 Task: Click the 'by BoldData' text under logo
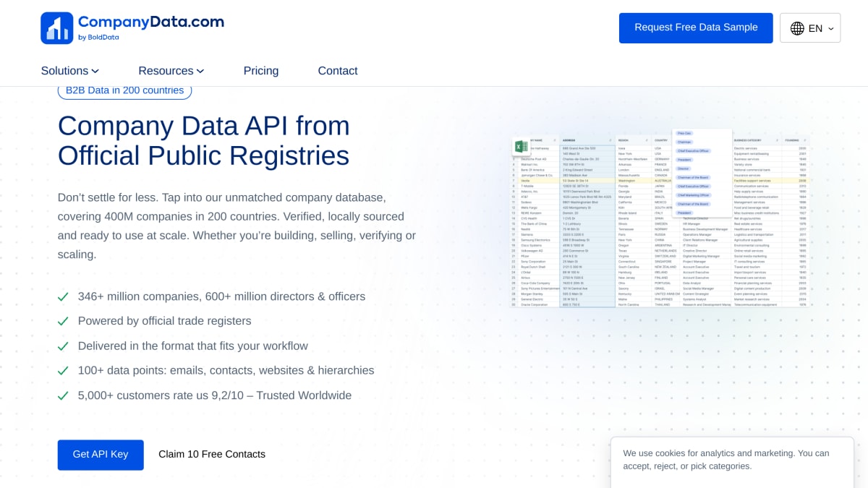[x=98, y=38]
